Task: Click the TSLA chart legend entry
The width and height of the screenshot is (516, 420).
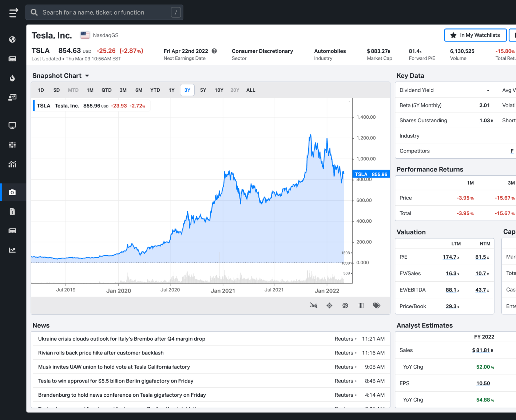Action: coord(91,106)
